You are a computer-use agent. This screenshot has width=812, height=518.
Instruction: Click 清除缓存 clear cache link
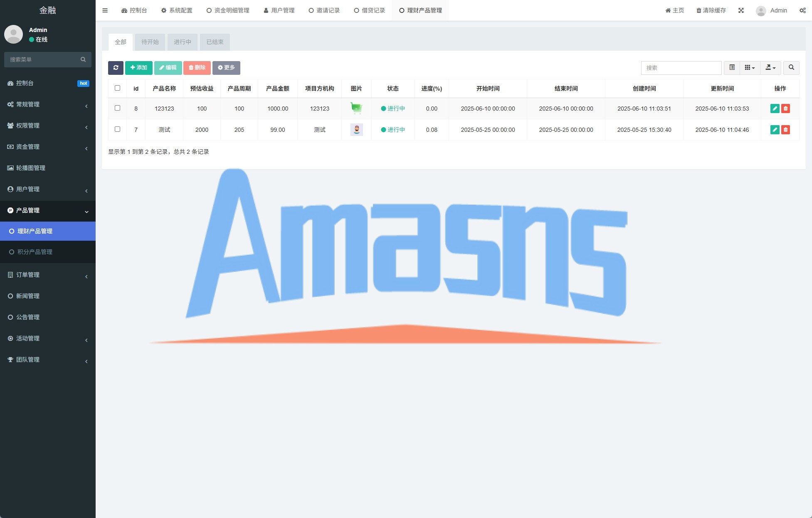[x=711, y=10]
